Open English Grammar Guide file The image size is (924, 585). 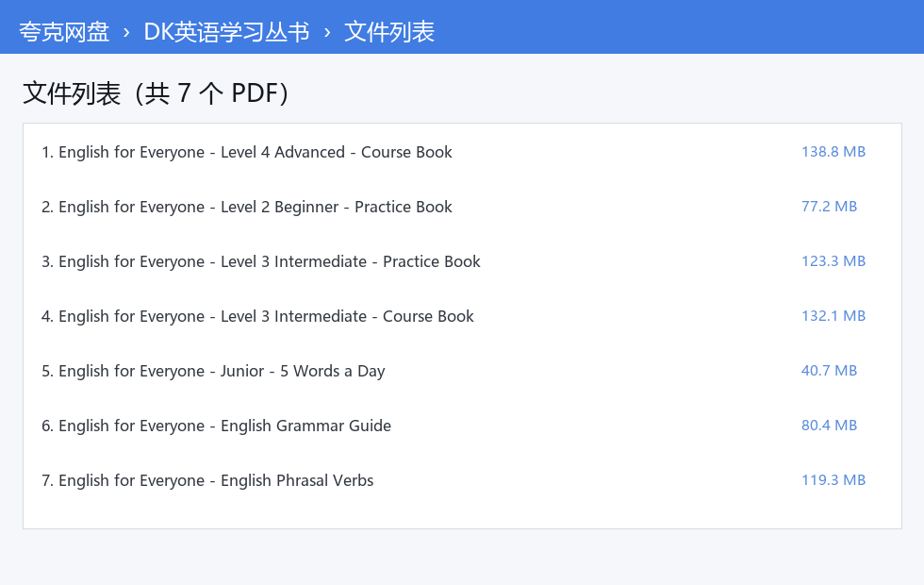[x=216, y=426]
